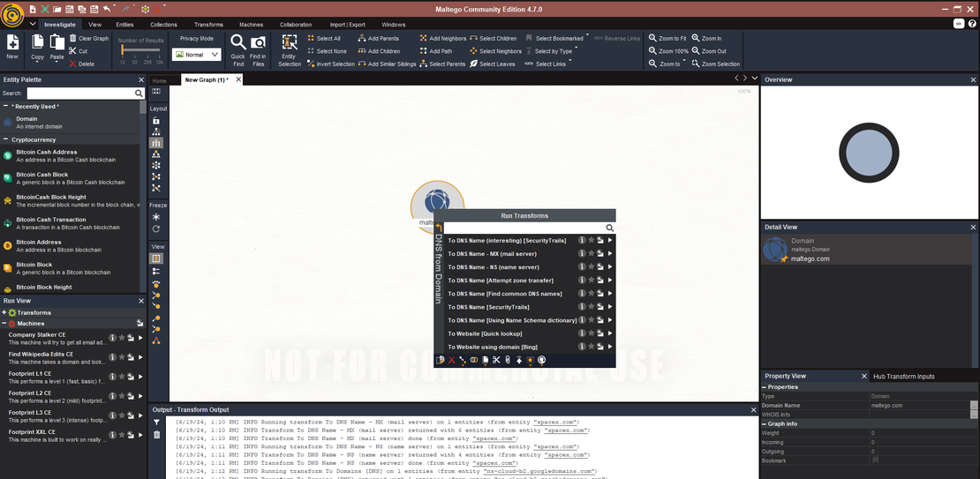The width and height of the screenshot is (980, 479).
Task: Click scissors icon in Run Transforms bottom toolbar
Action: 496,360
